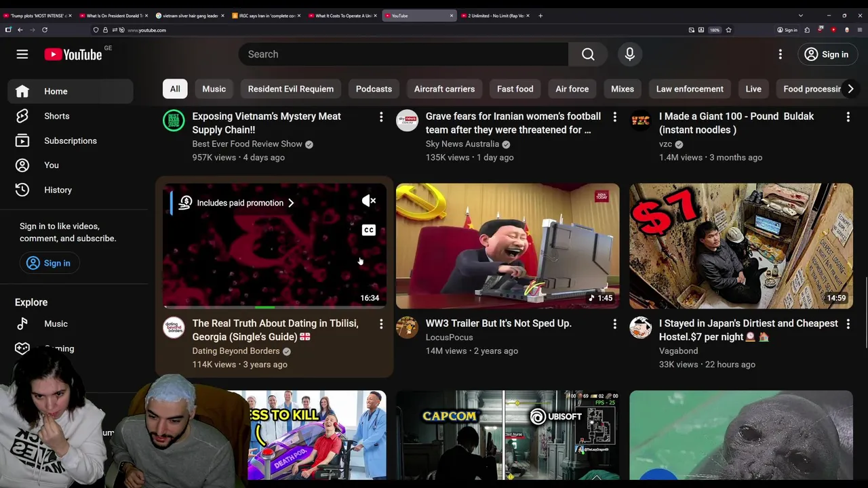Open more options for Vietnam Mystery Meat video
The image size is (868, 488).
pos(381,117)
